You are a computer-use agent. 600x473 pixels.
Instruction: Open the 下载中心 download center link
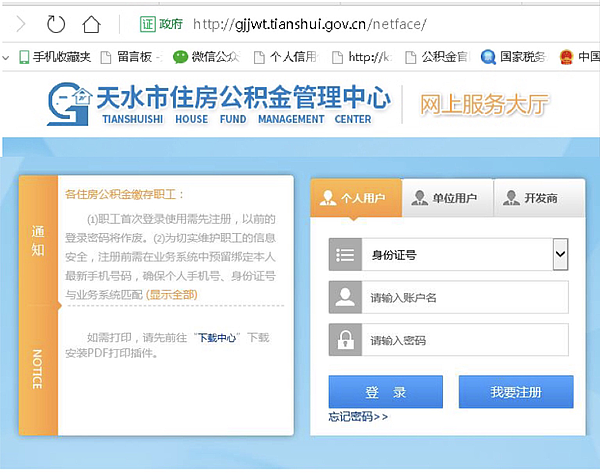[217, 338]
